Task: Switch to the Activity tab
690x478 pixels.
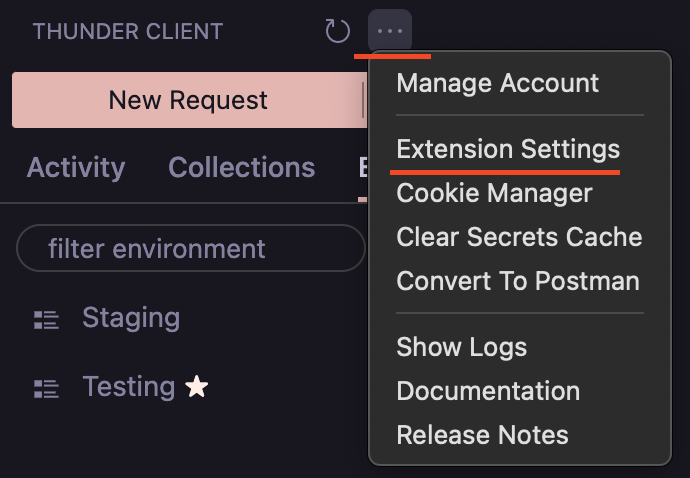Action: click(76, 168)
